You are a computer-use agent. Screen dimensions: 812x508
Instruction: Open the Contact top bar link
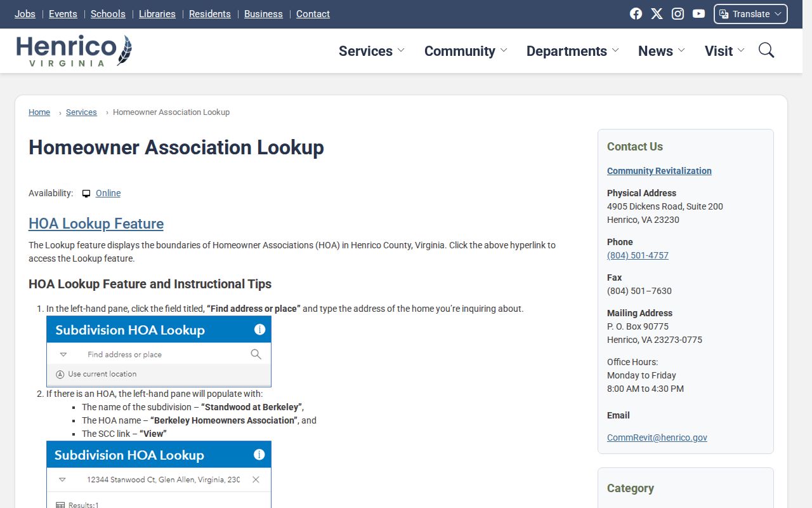[x=313, y=14]
